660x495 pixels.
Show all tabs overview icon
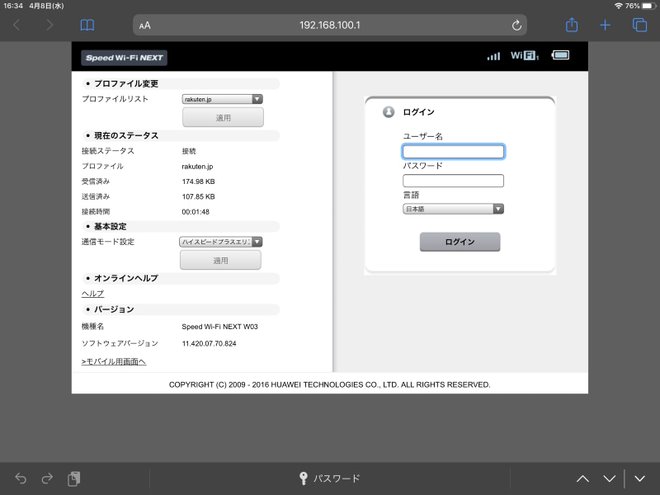(x=639, y=25)
